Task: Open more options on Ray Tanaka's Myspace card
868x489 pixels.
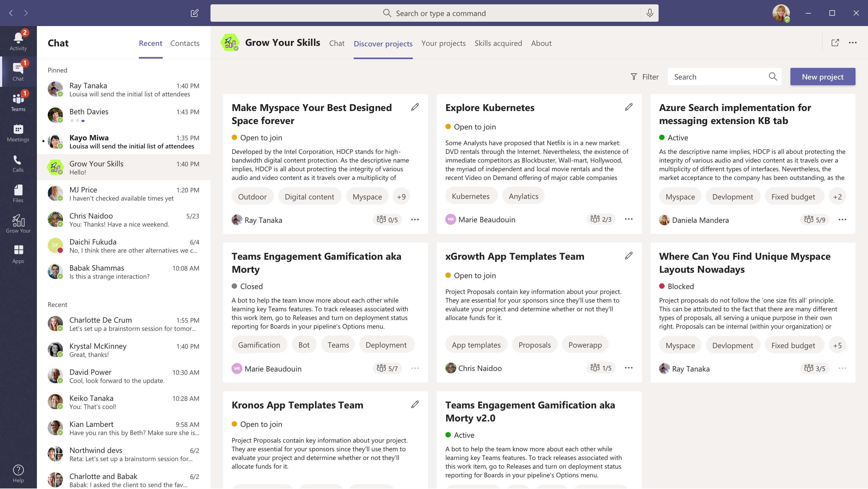Action: click(415, 220)
